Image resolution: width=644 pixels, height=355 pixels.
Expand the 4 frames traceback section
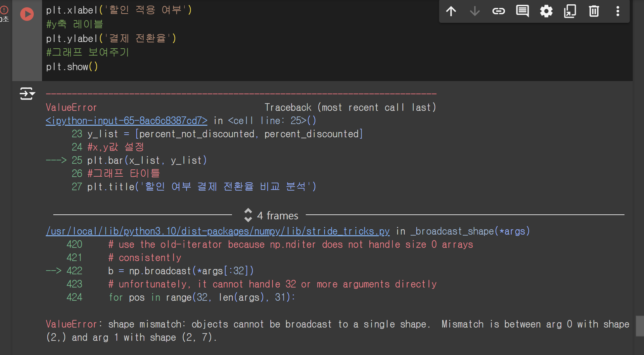pos(271,215)
